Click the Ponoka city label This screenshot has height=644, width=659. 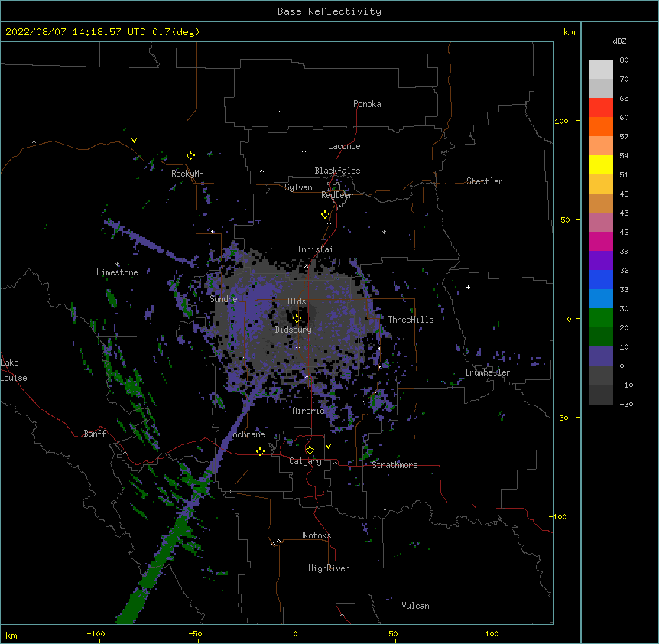point(367,104)
